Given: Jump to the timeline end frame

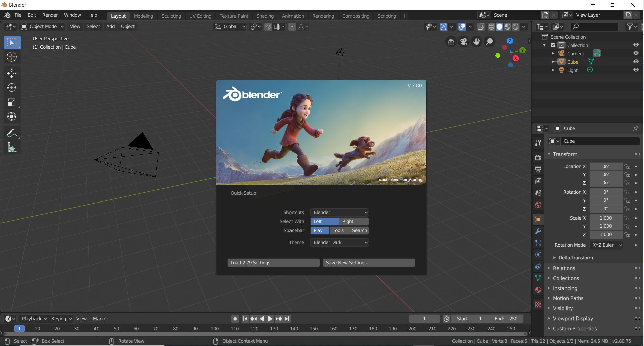Looking at the screenshot, I should point(287,319).
